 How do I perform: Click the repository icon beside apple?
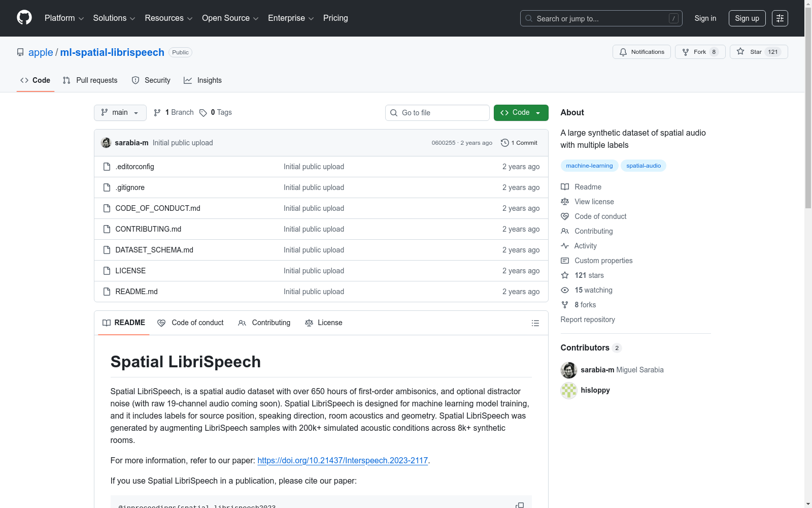tap(20, 52)
